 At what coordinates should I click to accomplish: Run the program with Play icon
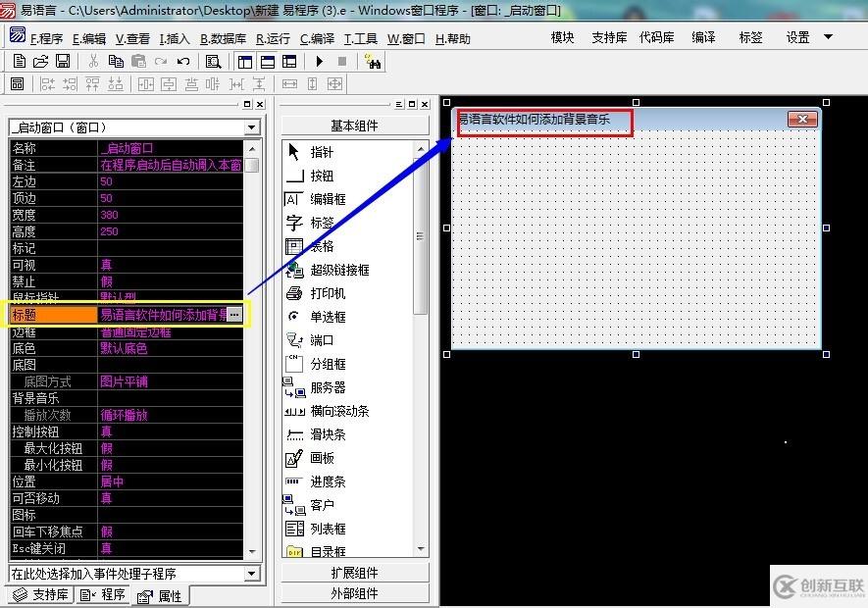(x=319, y=61)
